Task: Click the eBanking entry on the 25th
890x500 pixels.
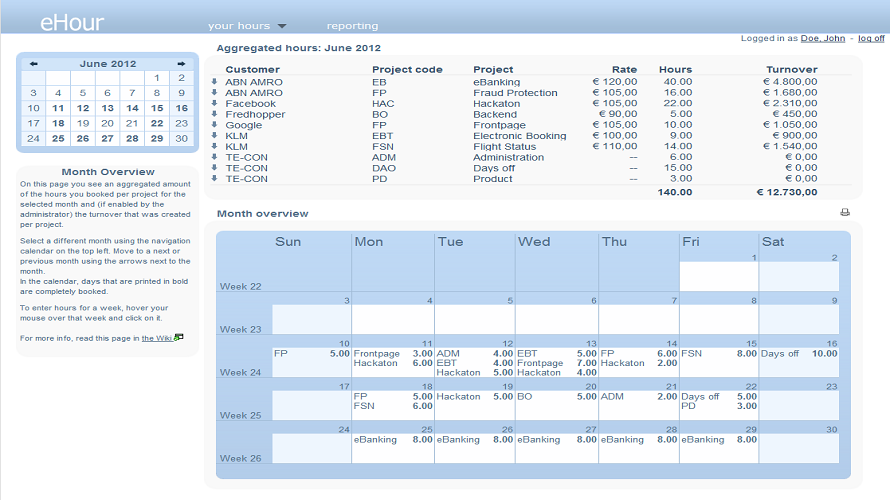Action: [393, 440]
